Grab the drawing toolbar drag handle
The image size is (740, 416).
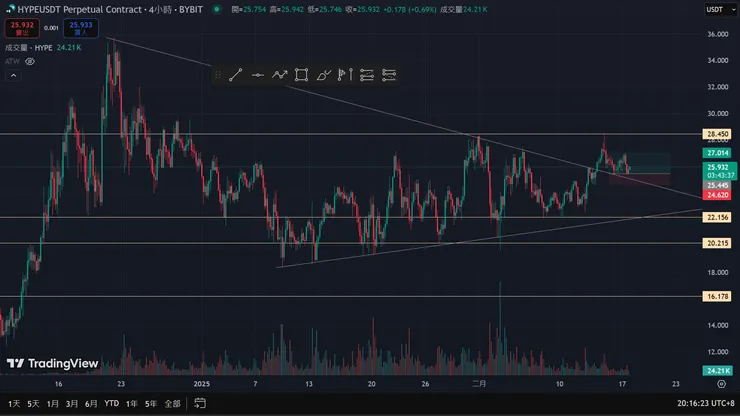pos(218,75)
